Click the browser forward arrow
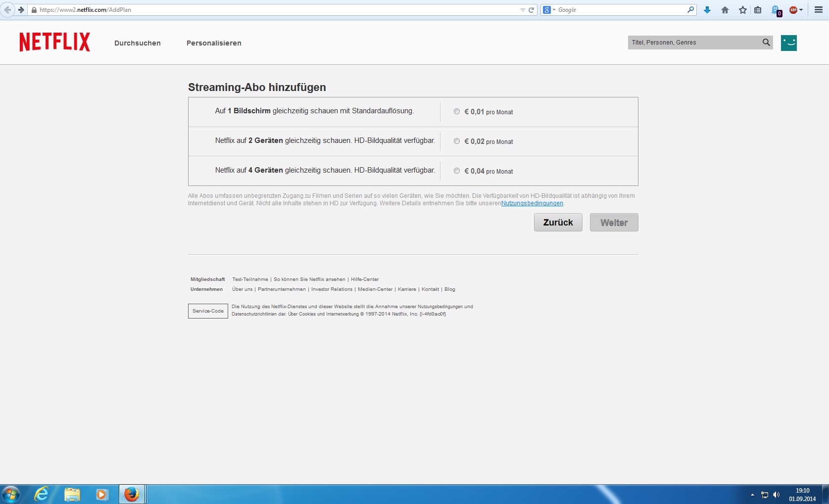The height and width of the screenshot is (504, 829). pos(21,10)
